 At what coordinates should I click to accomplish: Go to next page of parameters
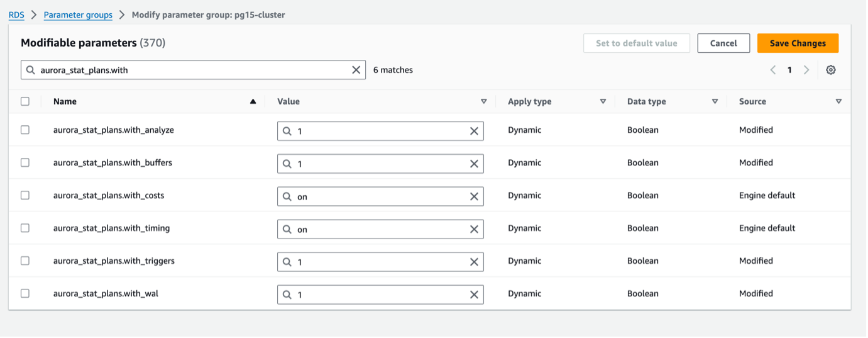pyautogui.click(x=806, y=70)
